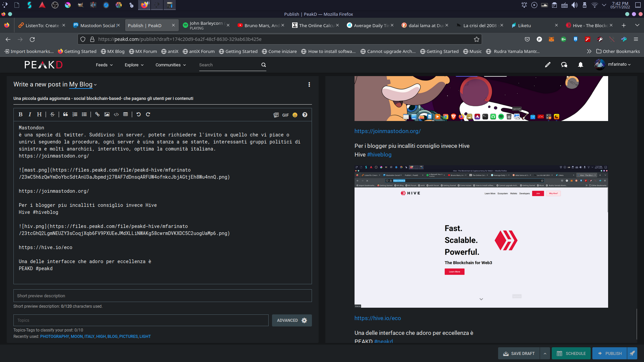The image size is (644, 362).
Task: Open new Firefox tab with plus button
Action: 624,25
